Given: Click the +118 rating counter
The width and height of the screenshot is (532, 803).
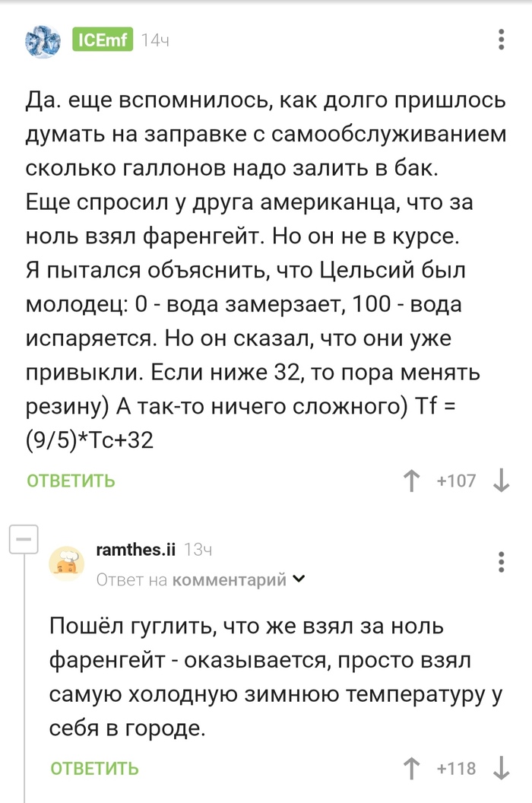Looking at the screenshot, I should [x=457, y=770].
